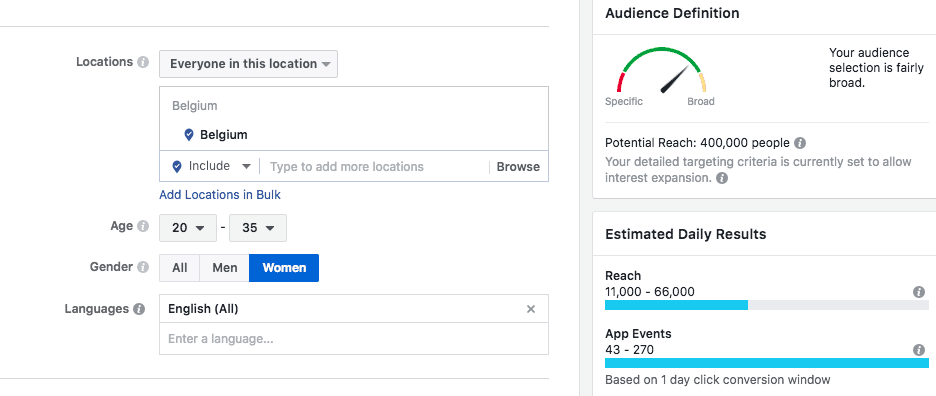Select All gender option
The width and height of the screenshot is (936, 396).
click(180, 268)
